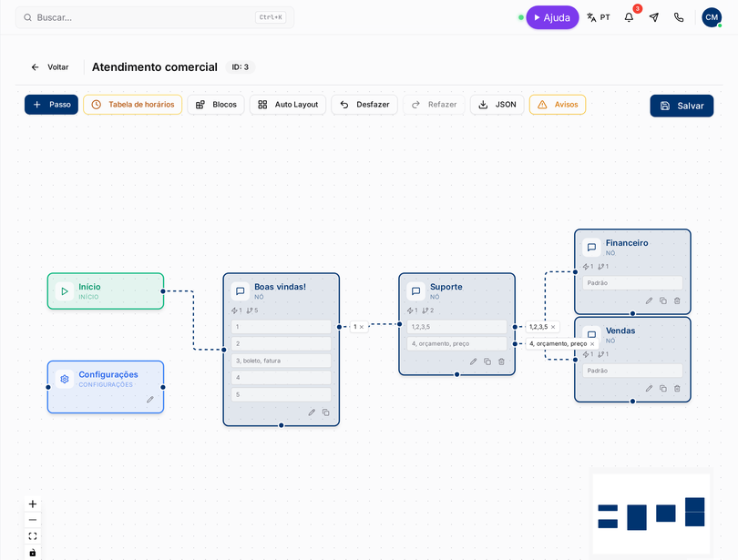
Task: Delete the Financeiro node
Action: click(677, 300)
